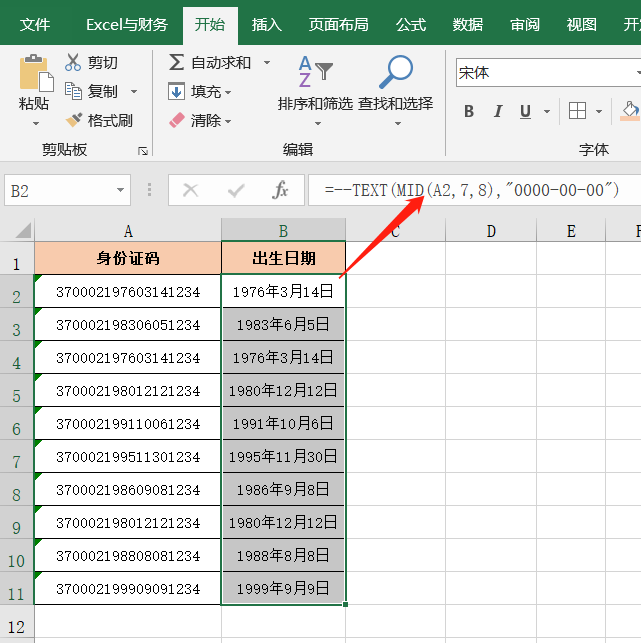Select ID cell 370002198609081234
The image size is (641, 643).
pyautogui.click(x=128, y=489)
